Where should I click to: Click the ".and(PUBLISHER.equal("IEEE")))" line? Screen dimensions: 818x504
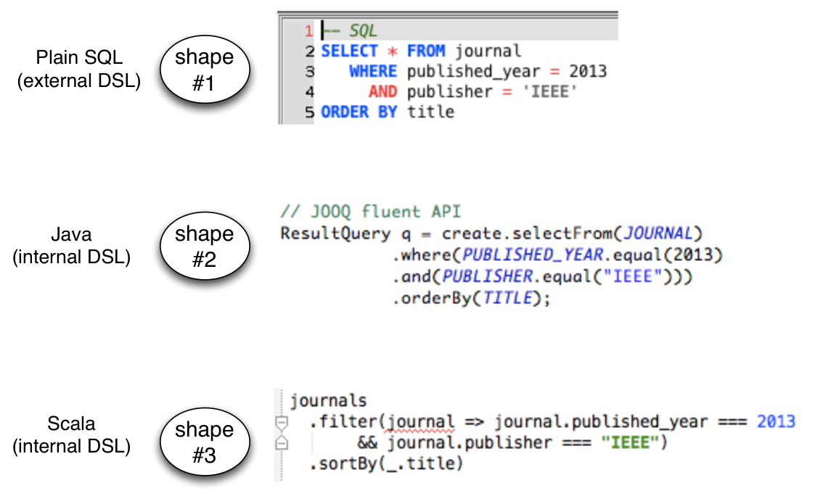[x=543, y=276]
